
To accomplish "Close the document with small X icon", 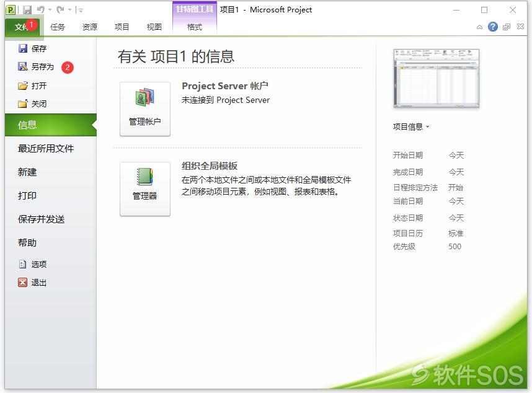I will click(x=520, y=27).
